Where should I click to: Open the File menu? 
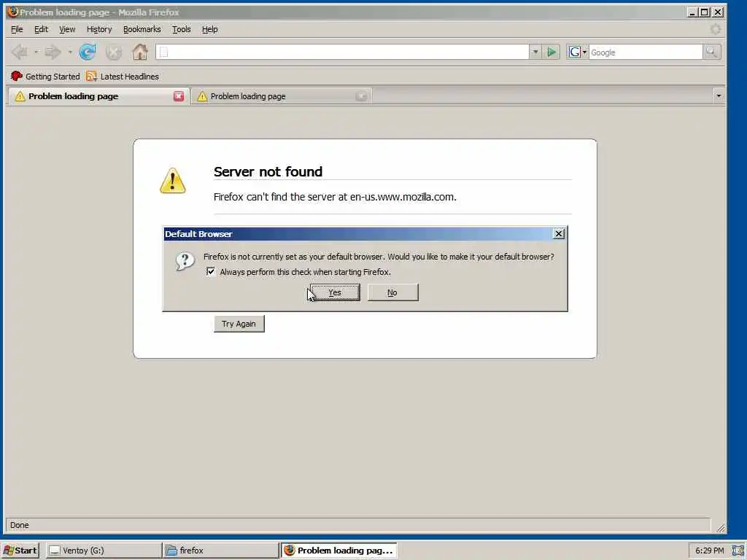click(17, 29)
